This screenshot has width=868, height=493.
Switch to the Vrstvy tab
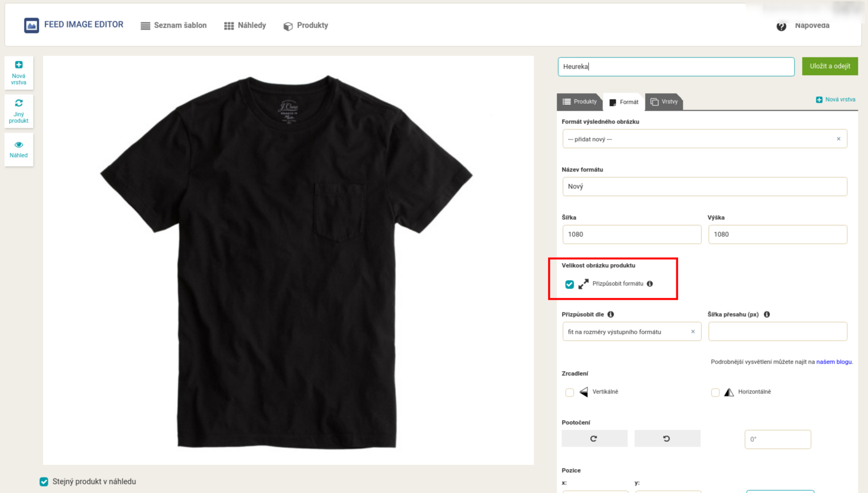coord(664,102)
